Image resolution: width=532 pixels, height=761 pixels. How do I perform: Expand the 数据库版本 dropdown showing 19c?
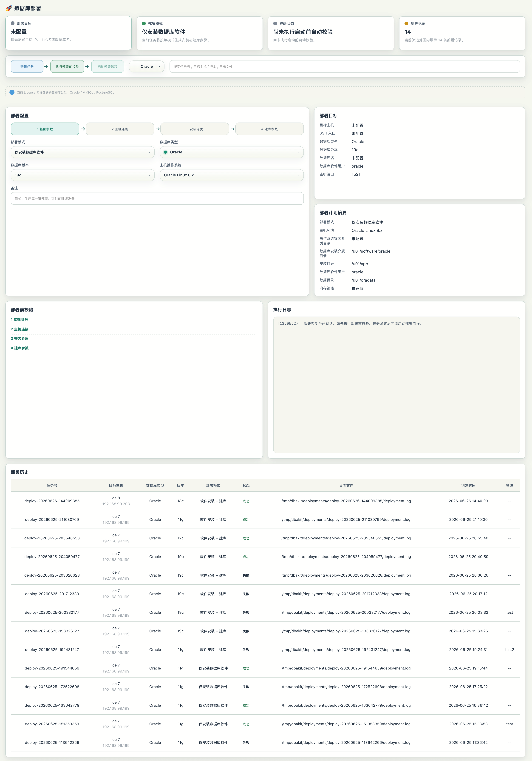pos(82,175)
